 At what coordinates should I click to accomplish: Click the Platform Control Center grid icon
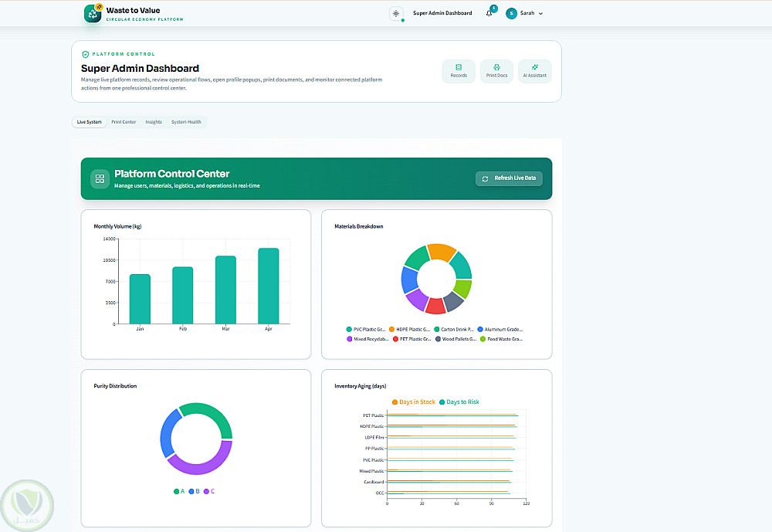[x=100, y=178]
